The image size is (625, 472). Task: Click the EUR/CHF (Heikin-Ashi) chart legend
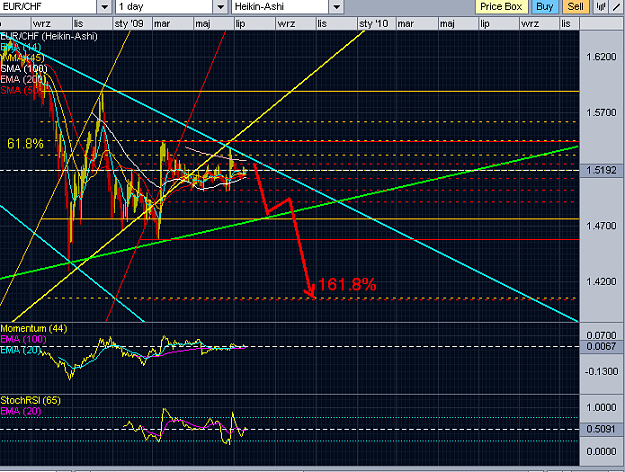pyautogui.click(x=49, y=36)
